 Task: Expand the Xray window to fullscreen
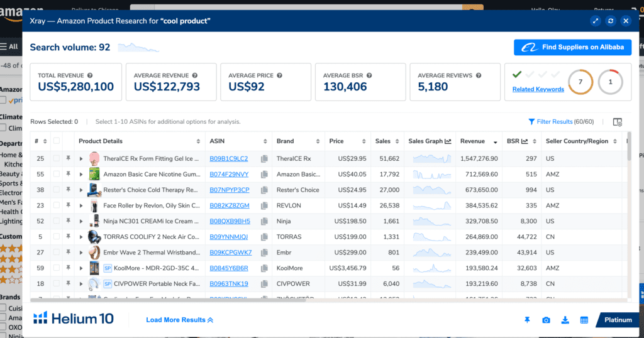(x=596, y=21)
